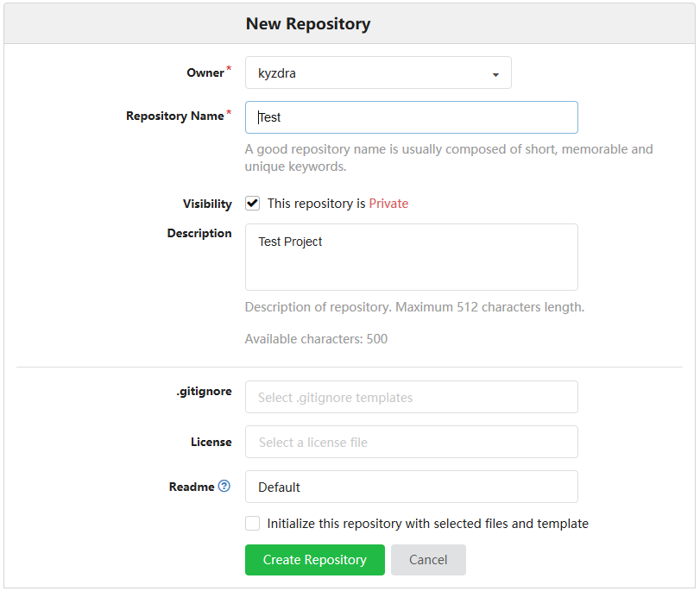Click the Repository Name label
Image resolution: width=700 pixels, height=591 pixels.
tap(175, 116)
